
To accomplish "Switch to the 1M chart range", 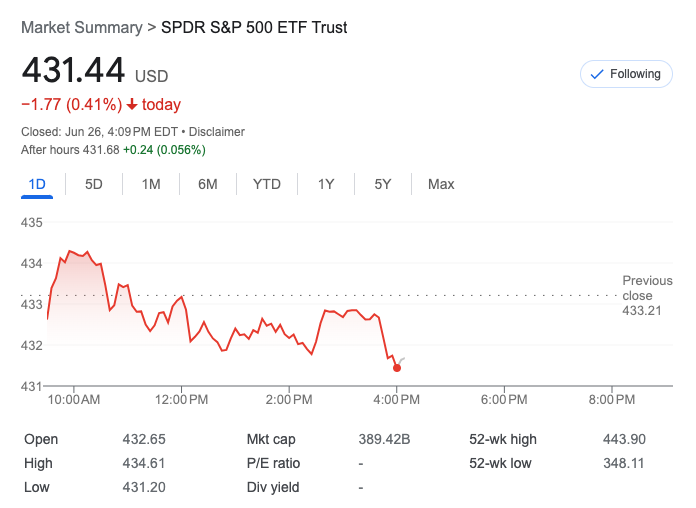I will (151, 184).
